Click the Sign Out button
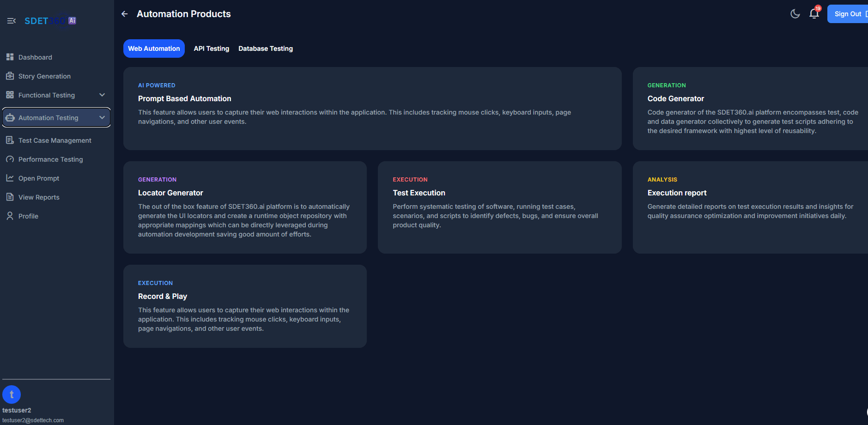The image size is (868, 425). coord(848,13)
